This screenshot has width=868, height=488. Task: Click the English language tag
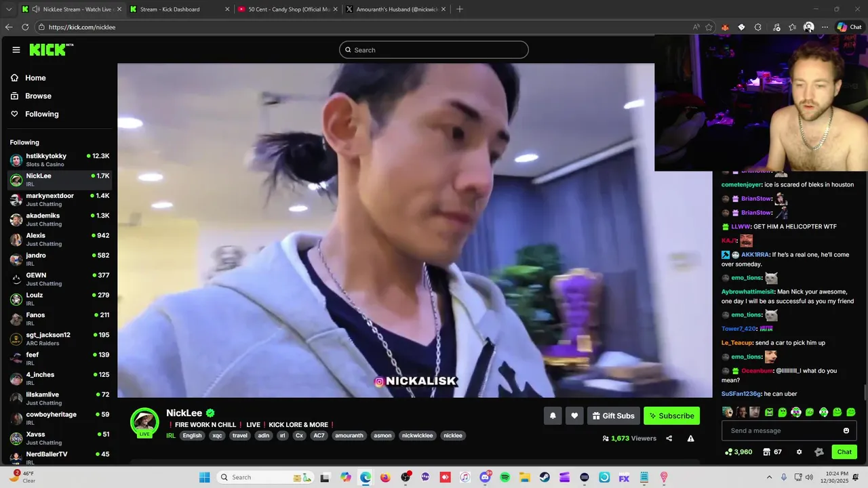click(192, 436)
